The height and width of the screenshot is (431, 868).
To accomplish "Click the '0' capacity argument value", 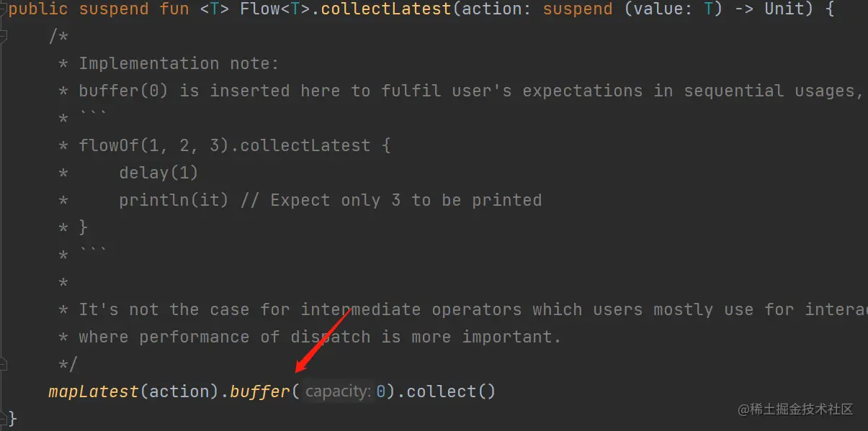I will 380,391.
